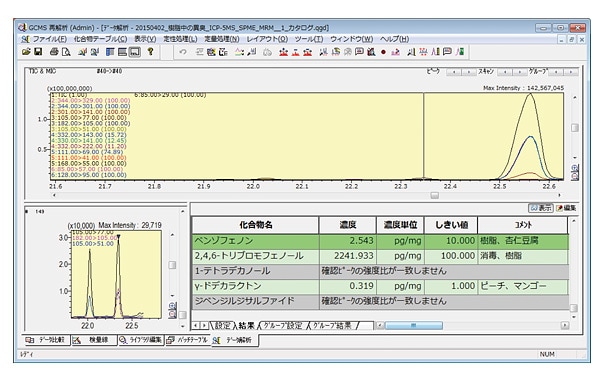Open the 化合物テーブル(C) menu

(x=100, y=39)
